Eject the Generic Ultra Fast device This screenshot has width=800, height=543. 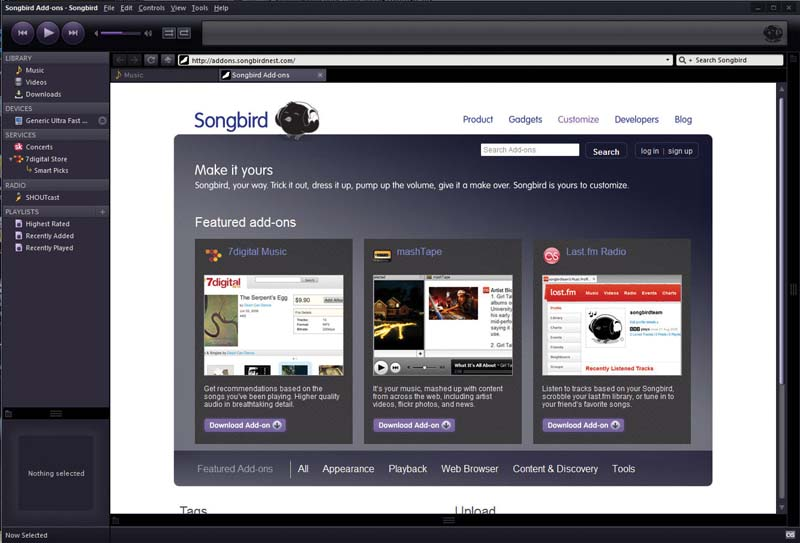pyautogui.click(x=102, y=121)
